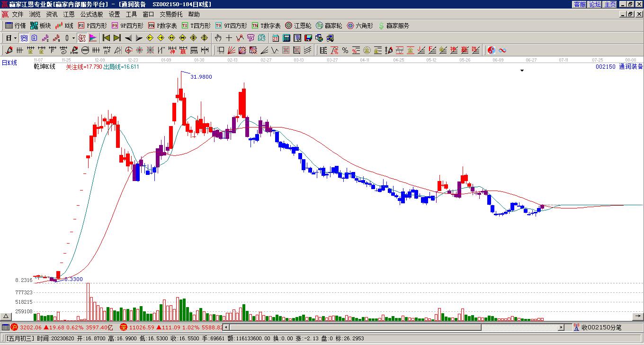The image size is (644, 345).
Task: Click the right arrow at volume pane edge
Action: tap(638, 317)
